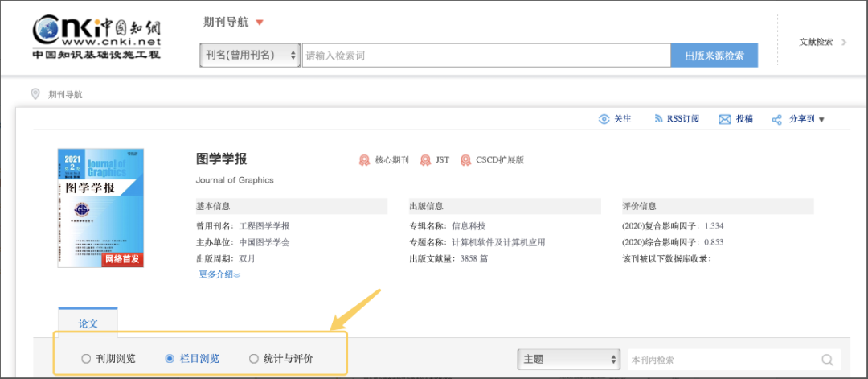Click the 出版来源检索 button

pyautogui.click(x=714, y=56)
